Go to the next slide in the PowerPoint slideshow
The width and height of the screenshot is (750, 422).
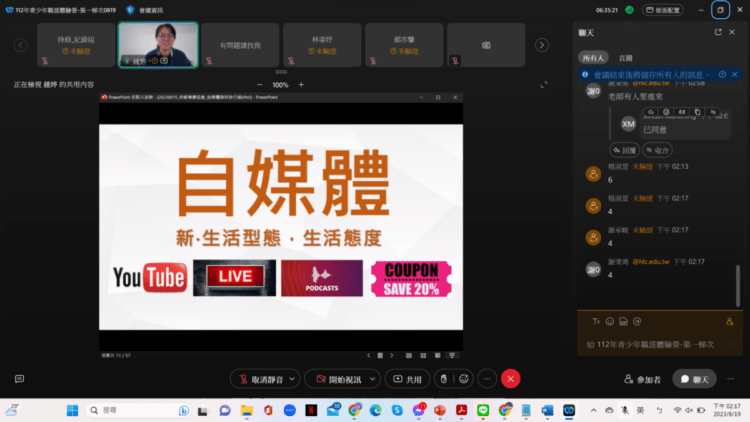pos(392,355)
